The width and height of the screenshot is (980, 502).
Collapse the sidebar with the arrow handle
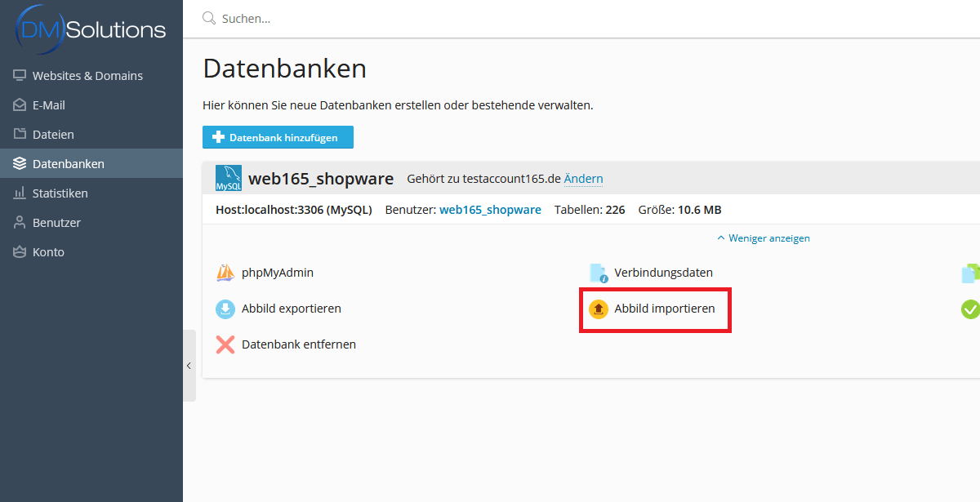189,366
